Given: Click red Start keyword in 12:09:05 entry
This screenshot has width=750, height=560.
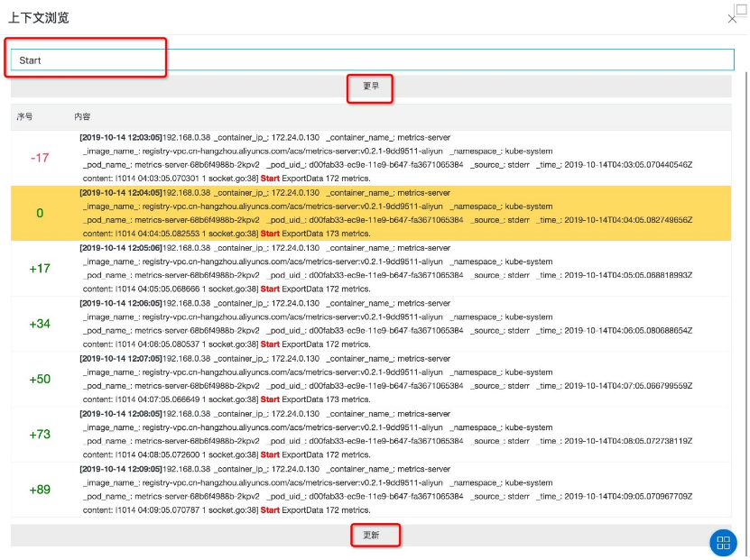Looking at the screenshot, I should [270, 510].
